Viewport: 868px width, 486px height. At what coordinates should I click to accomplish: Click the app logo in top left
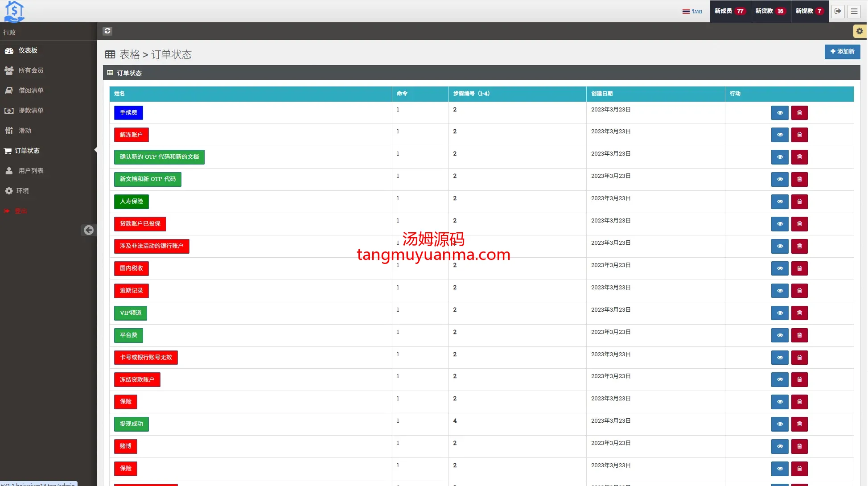tap(14, 11)
